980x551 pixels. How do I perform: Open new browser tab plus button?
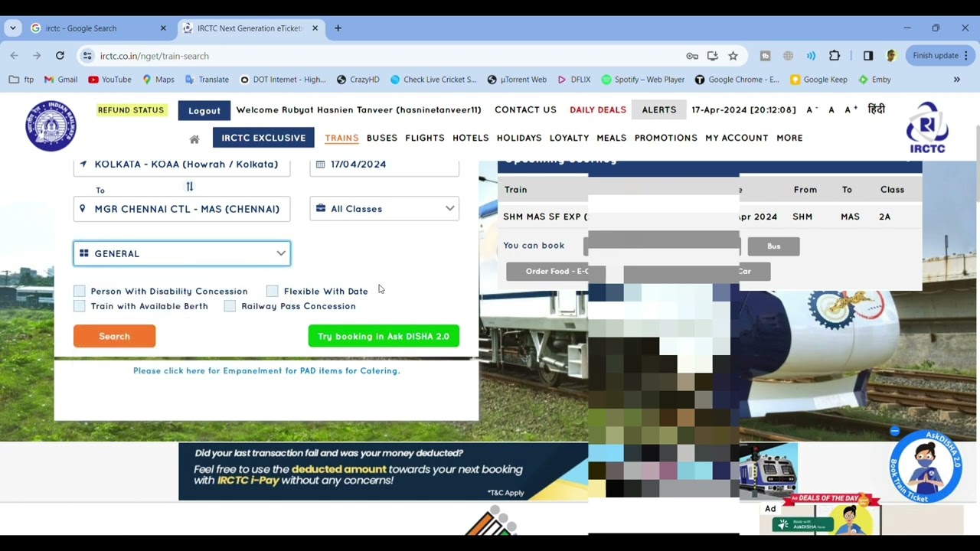coord(338,28)
